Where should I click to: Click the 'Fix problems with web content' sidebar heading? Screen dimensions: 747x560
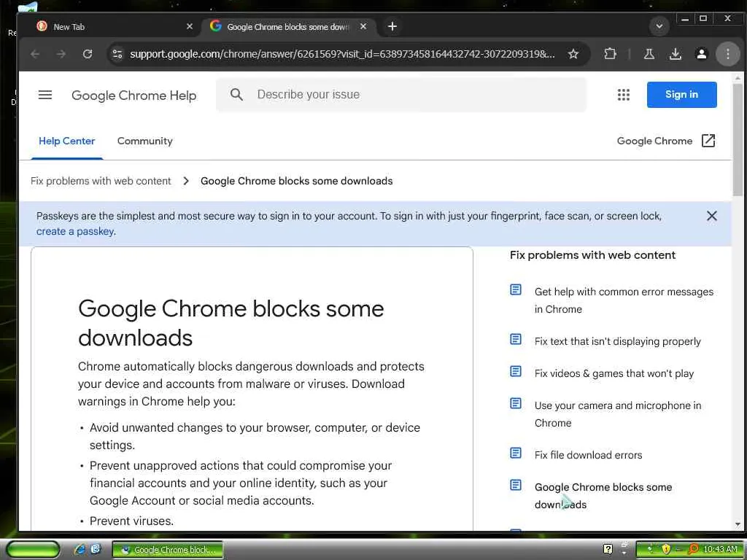pyautogui.click(x=592, y=255)
